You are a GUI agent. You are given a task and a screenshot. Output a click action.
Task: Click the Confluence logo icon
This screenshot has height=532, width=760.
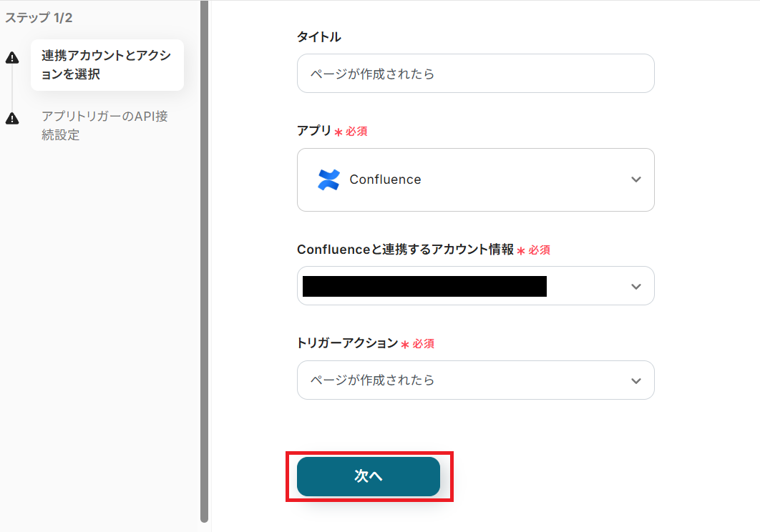[328, 179]
